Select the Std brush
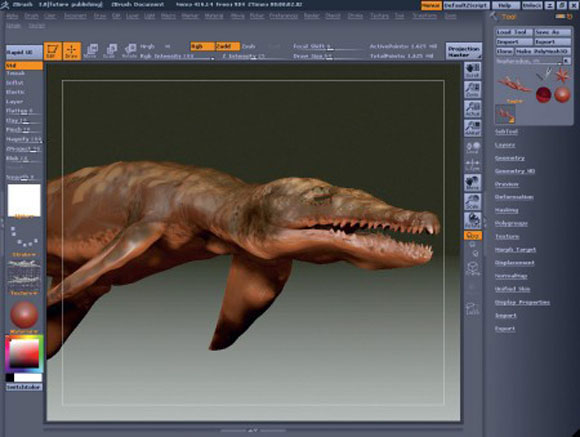The image size is (580, 437). (24, 66)
